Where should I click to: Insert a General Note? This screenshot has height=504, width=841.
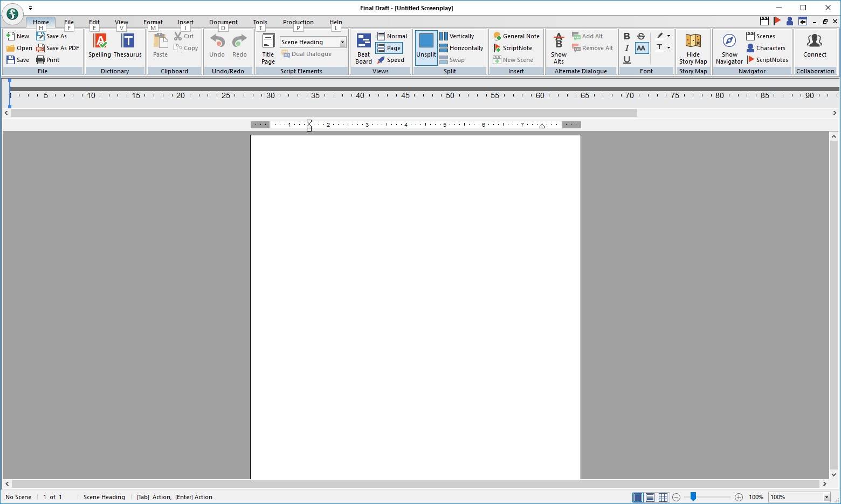(516, 36)
